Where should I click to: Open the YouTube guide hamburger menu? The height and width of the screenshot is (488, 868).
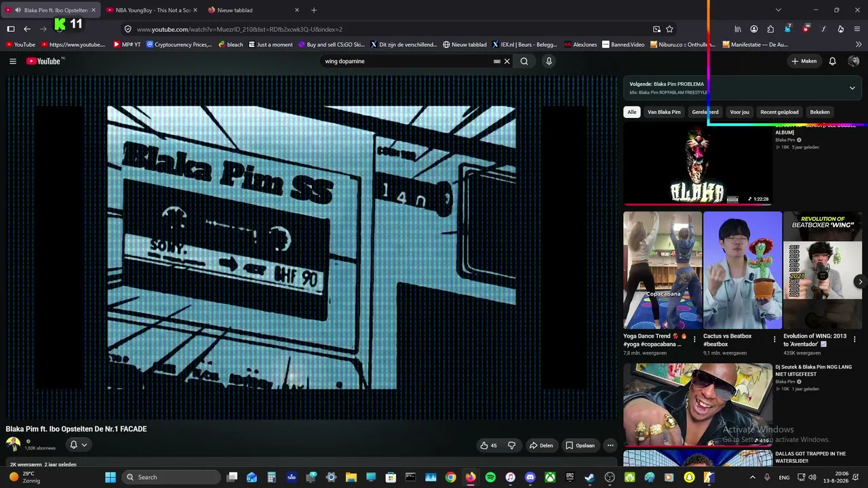(13, 61)
